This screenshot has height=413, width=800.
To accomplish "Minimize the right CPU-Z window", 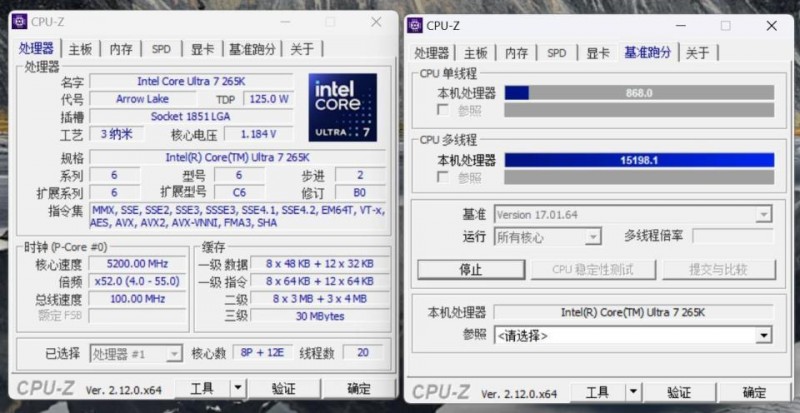I will pos(681,26).
